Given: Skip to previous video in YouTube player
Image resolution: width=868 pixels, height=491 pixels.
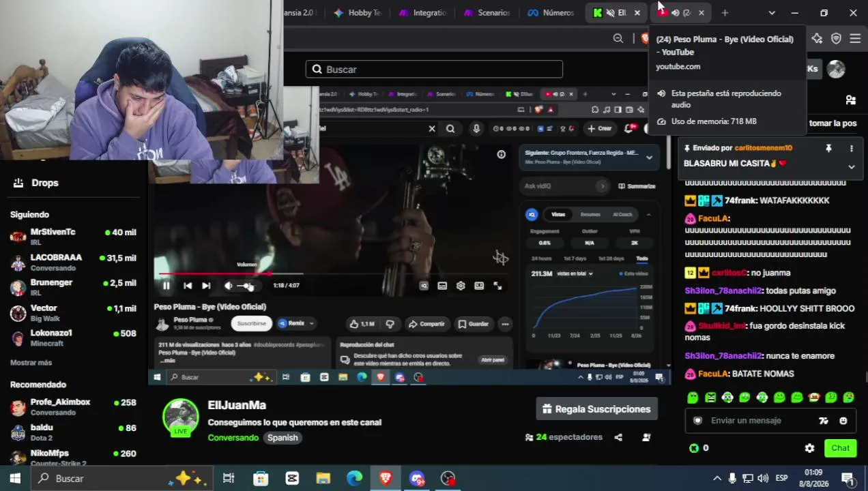Looking at the screenshot, I should tap(188, 286).
